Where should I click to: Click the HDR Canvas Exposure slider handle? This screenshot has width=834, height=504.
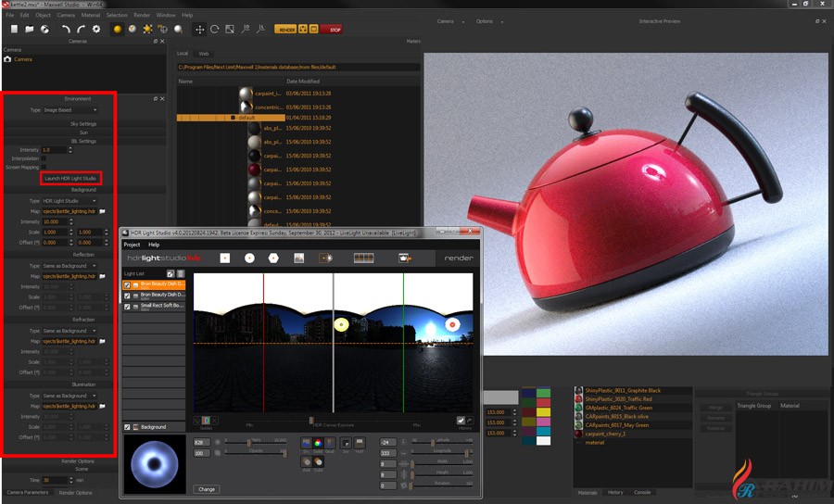point(311,421)
